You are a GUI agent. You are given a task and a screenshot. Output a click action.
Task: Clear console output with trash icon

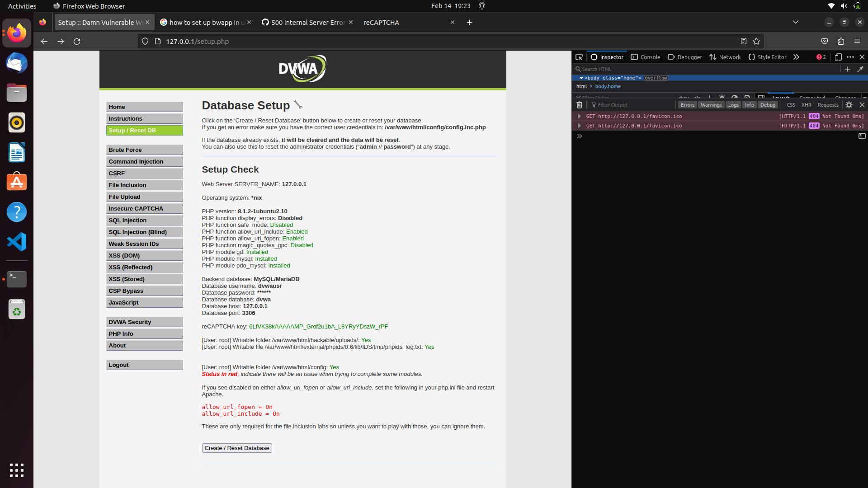coord(579,105)
